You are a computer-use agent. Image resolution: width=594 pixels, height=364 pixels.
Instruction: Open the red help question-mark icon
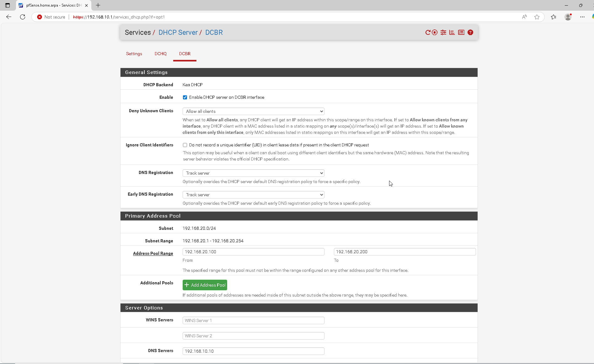pyautogui.click(x=470, y=32)
